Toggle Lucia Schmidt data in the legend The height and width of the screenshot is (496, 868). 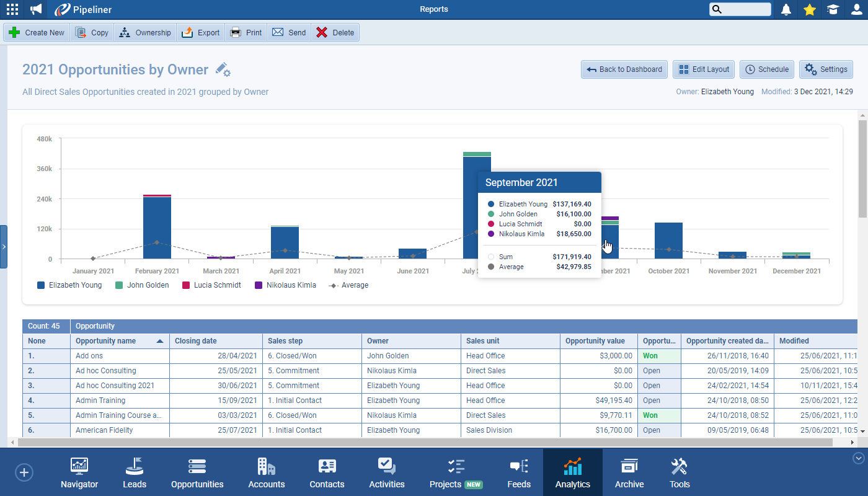pos(210,285)
